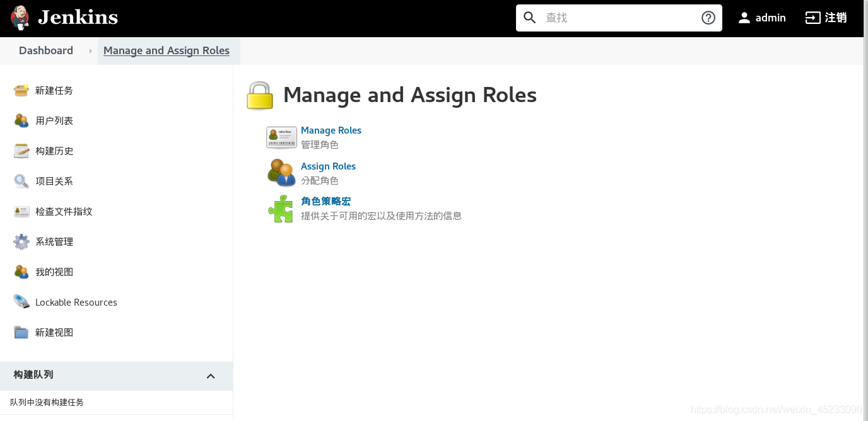Click the Manage Roles ID card icon
This screenshot has height=421, width=868.
[281, 137]
